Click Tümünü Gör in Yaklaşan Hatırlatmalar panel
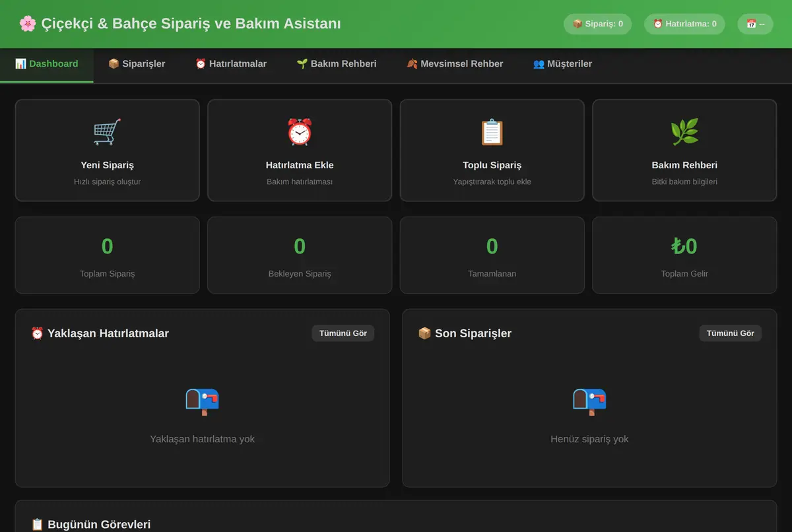Viewport: 792px width, 532px height. (x=343, y=333)
